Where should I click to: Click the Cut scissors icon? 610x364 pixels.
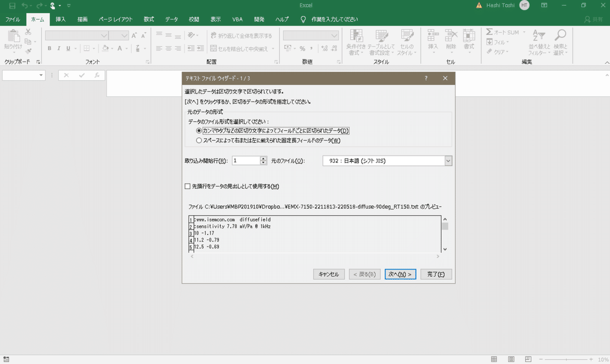[28, 32]
